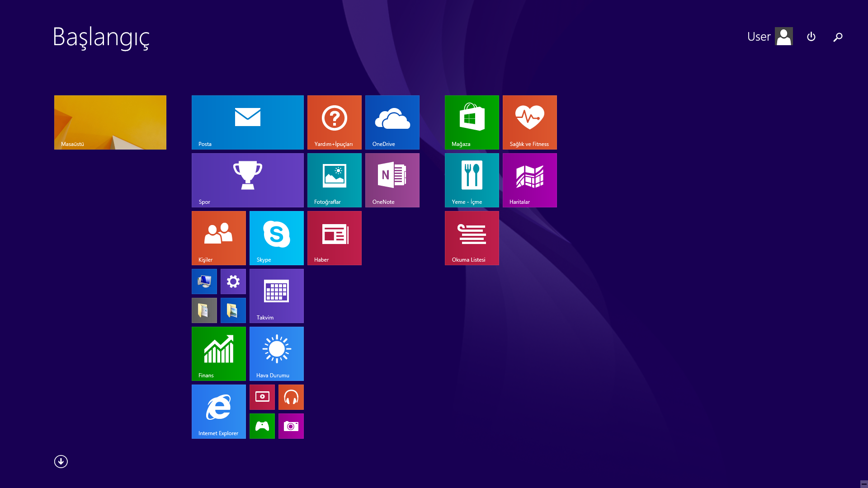
Task: Open the power options button
Action: (x=811, y=36)
